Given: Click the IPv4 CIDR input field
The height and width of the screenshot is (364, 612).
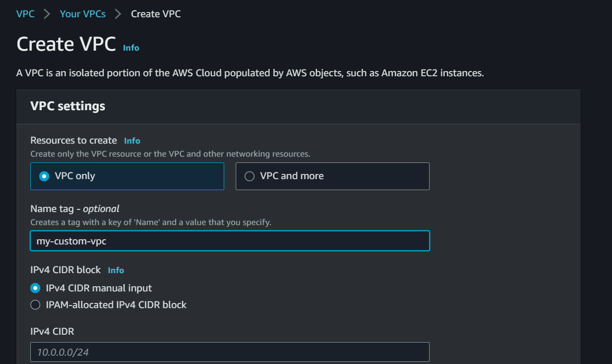Looking at the screenshot, I should [230, 353].
